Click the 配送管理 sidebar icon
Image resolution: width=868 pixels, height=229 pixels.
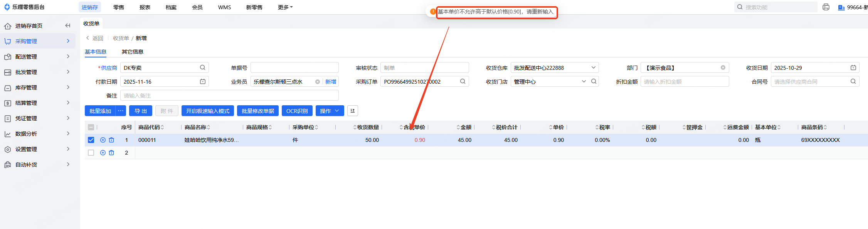pyautogui.click(x=8, y=57)
